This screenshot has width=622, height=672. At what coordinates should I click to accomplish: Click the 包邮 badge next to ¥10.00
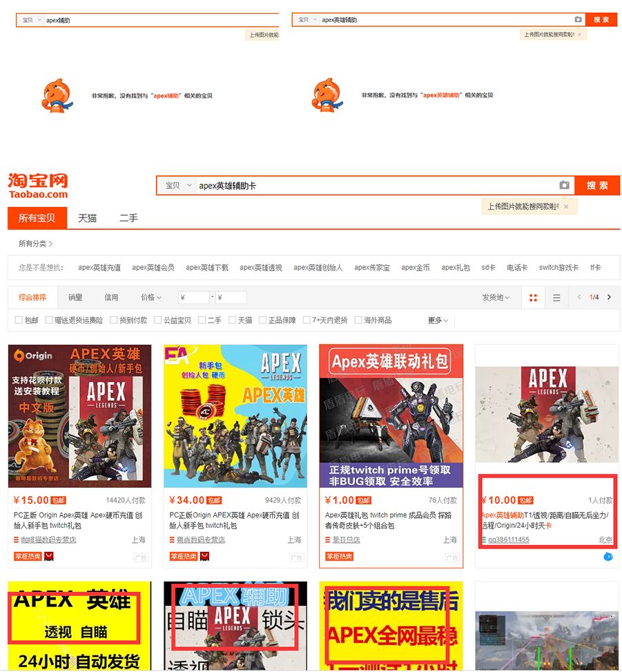[x=525, y=500]
